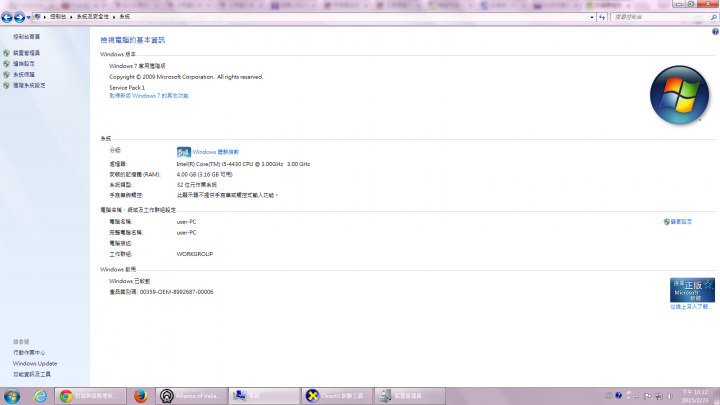The image size is (720, 405).
Task: Open 遠端設定 link in sidebar
Action: [x=23, y=64]
